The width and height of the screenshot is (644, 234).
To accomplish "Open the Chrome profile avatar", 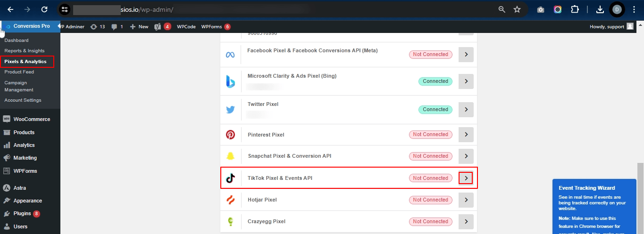I will [617, 9].
